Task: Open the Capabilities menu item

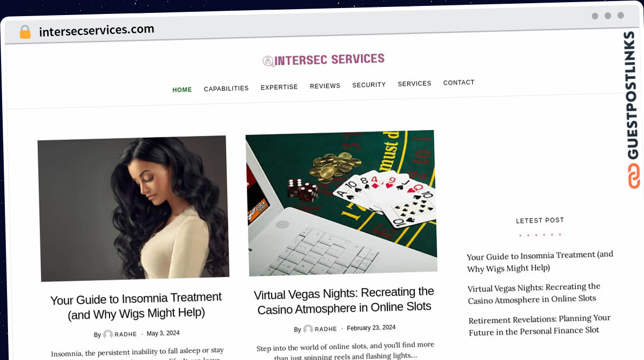Action: coord(226,89)
